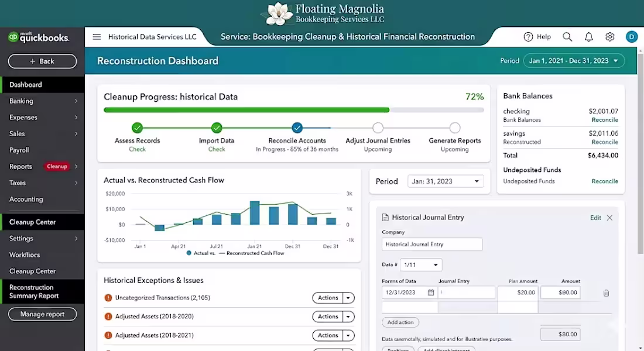The width and height of the screenshot is (644, 351).
Task: Select the Reconcile Accounts step marker
Action: click(x=297, y=128)
